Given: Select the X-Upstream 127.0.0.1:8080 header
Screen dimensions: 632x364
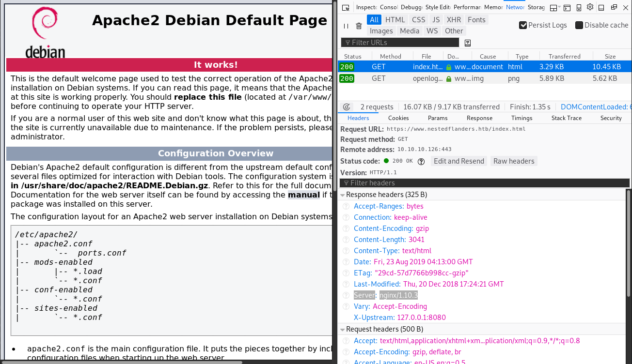Looking at the screenshot, I should [399, 318].
